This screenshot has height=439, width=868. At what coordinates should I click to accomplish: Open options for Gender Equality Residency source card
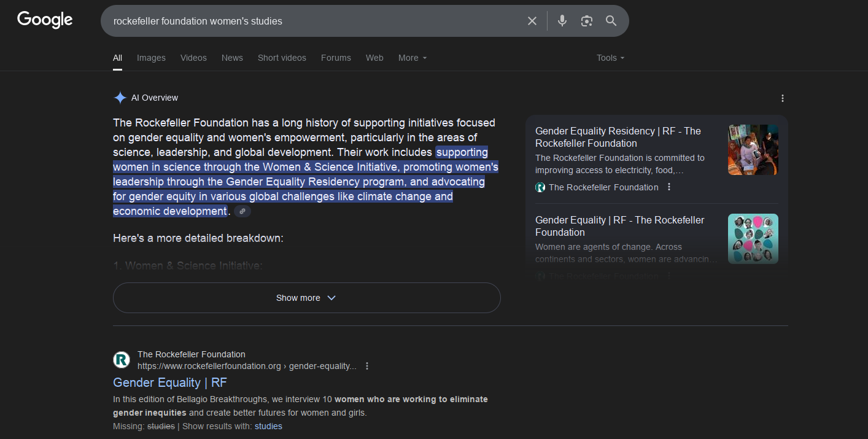click(x=669, y=187)
